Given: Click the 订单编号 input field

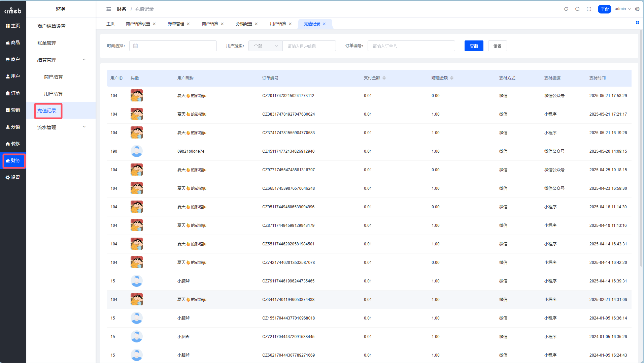Looking at the screenshot, I should pyautogui.click(x=411, y=46).
